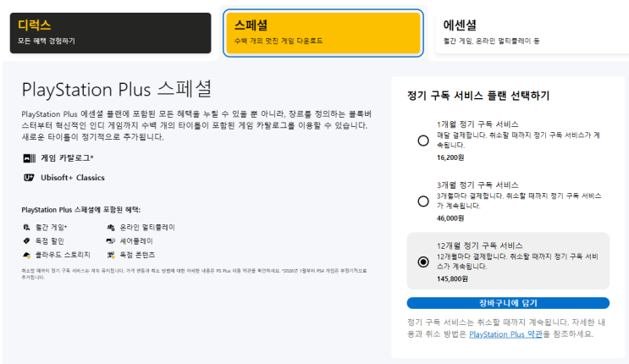Screen dimensions: 629x364
Task: Click PlayStation Plus 스페셜에 포함된 혜택 label
Action: click(81, 210)
